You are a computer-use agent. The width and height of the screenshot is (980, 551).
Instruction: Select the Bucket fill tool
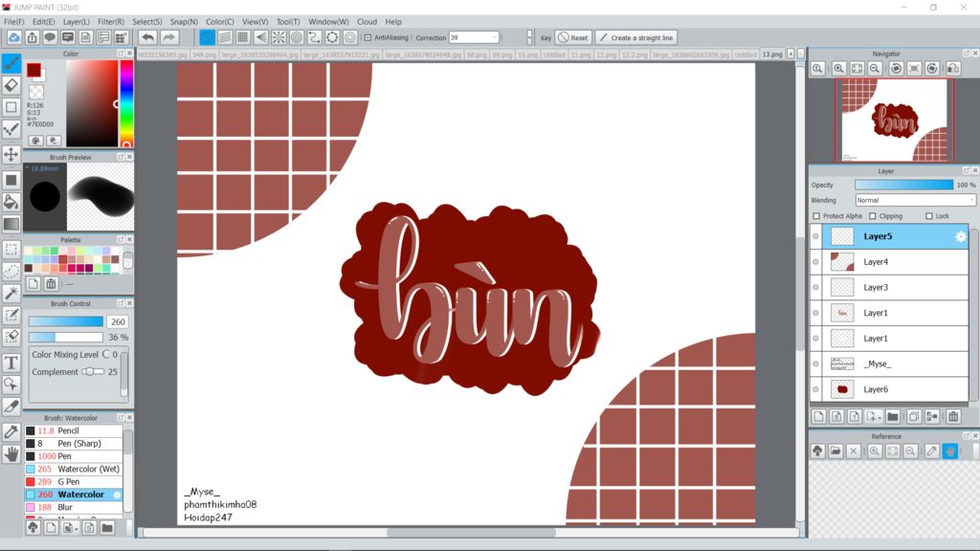pos(11,202)
